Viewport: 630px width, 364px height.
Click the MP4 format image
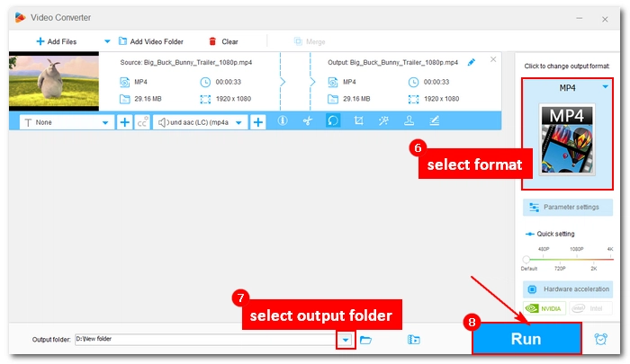(567, 138)
